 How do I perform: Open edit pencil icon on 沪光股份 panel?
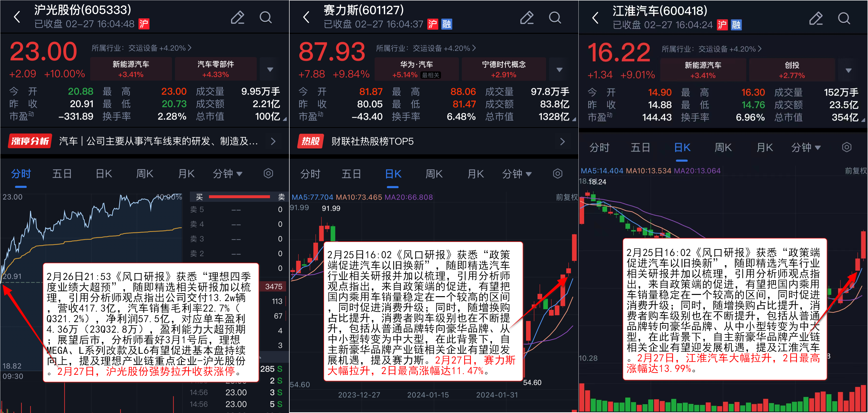tap(238, 17)
